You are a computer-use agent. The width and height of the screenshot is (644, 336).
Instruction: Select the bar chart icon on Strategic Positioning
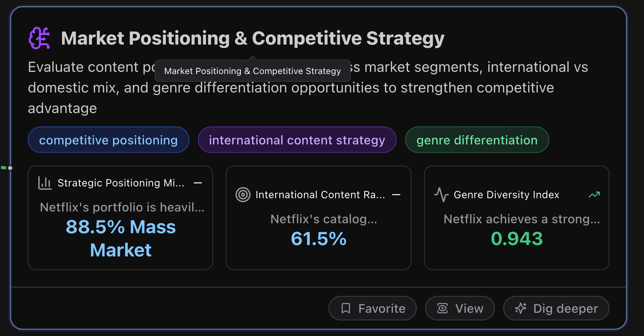click(x=45, y=182)
